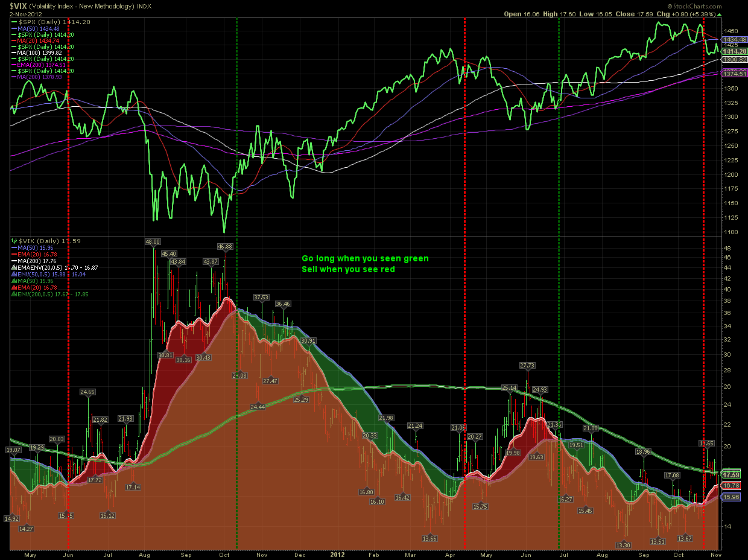Click the 24.65 VIX high label
748x560 pixels.
(88, 392)
